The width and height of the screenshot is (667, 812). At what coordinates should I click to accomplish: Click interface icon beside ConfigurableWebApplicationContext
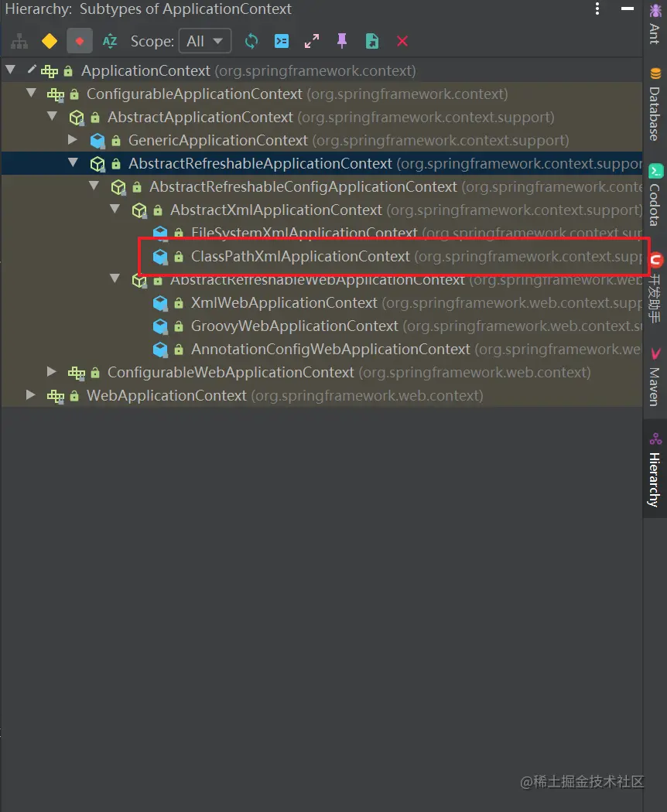pos(76,372)
